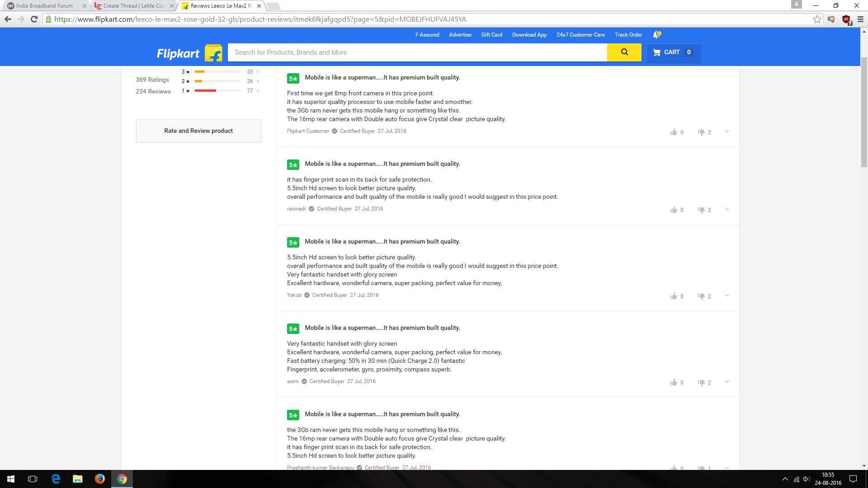Switch to the India Broadband Forum tab
The image size is (868, 488).
44,6
